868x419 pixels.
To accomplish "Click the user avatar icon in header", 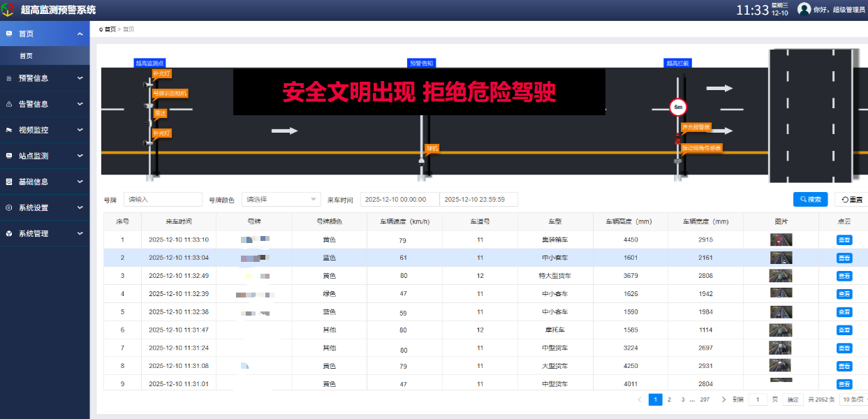I will coord(804,9).
